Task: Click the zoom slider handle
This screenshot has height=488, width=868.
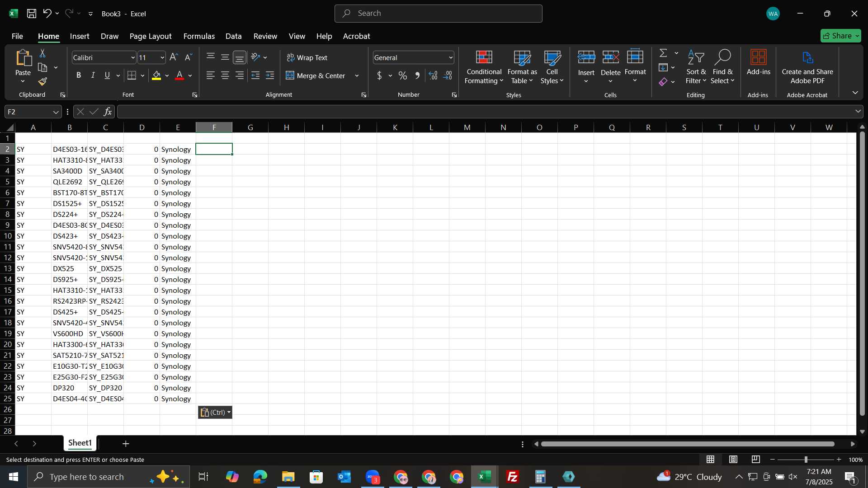Action: tap(806, 460)
